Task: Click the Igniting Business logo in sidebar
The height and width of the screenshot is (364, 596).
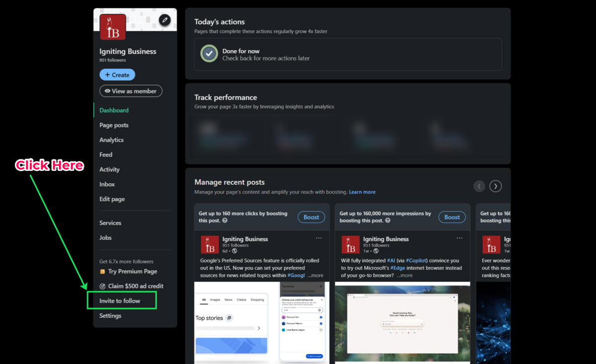Action: pos(113,27)
